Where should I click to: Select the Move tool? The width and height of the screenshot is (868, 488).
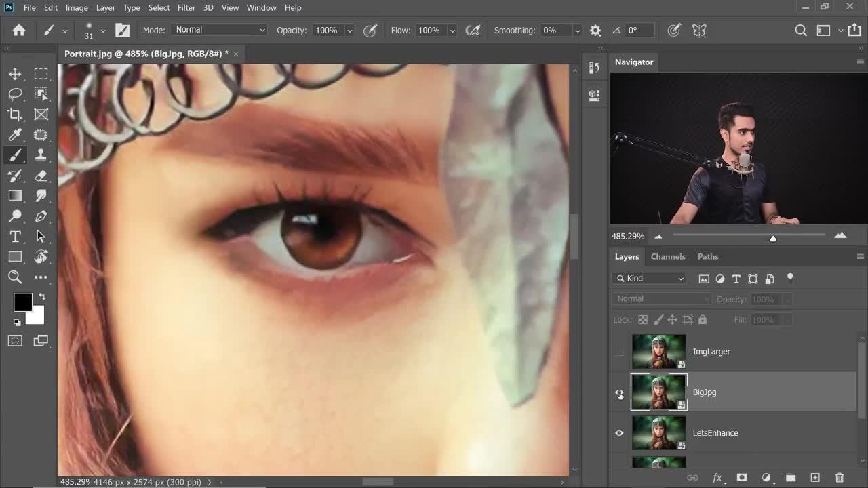point(15,74)
